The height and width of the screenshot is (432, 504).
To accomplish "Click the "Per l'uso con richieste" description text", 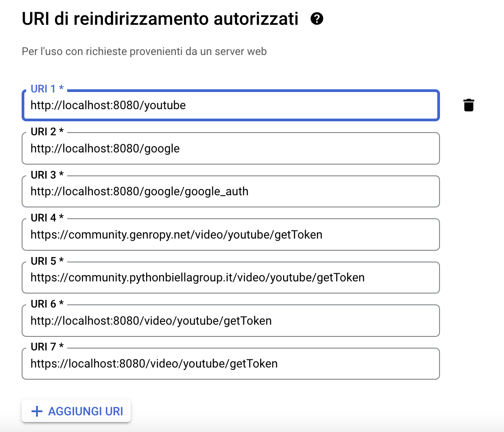I will click(x=144, y=51).
